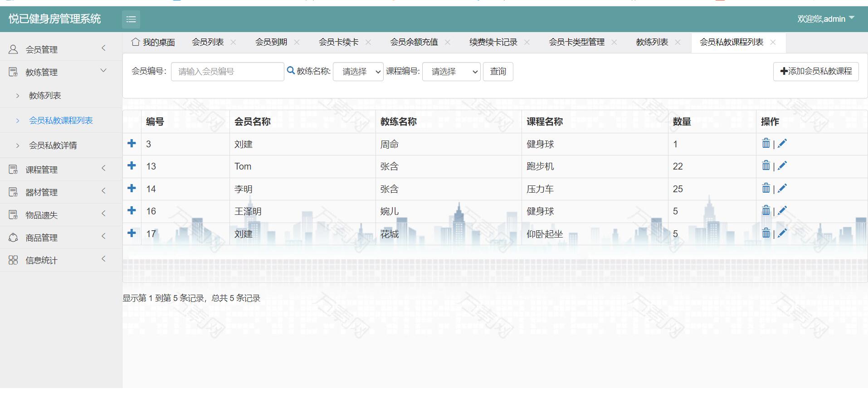The height and width of the screenshot is (403, 868).
Task: Delete 王泽明's record via trash icon
Action: tap(766, 210)
